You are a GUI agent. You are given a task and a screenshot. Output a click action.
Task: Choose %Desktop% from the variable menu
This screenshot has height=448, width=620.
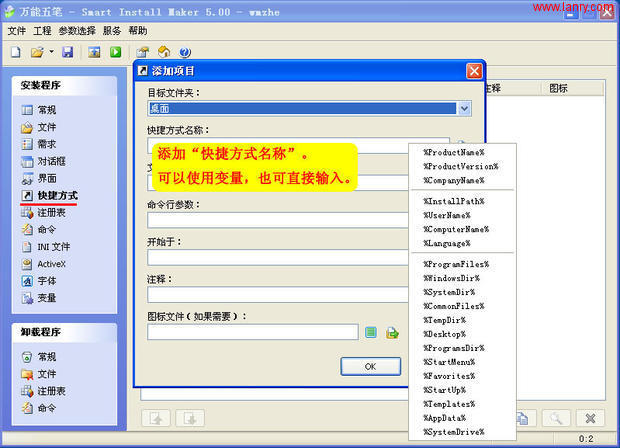click(x=444, y=334)
